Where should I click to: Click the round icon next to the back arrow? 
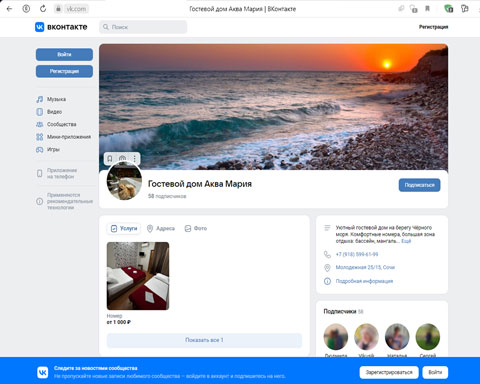[x=26, y=9]
